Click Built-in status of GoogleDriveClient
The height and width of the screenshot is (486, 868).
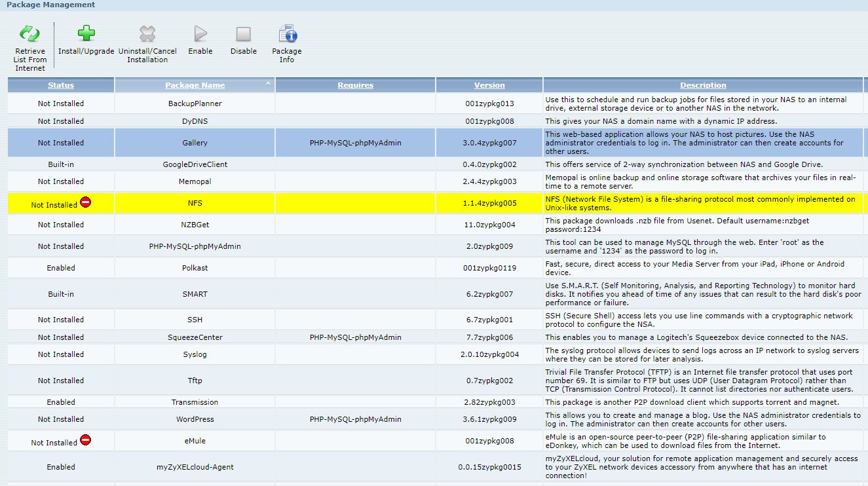tap(61, 164)
